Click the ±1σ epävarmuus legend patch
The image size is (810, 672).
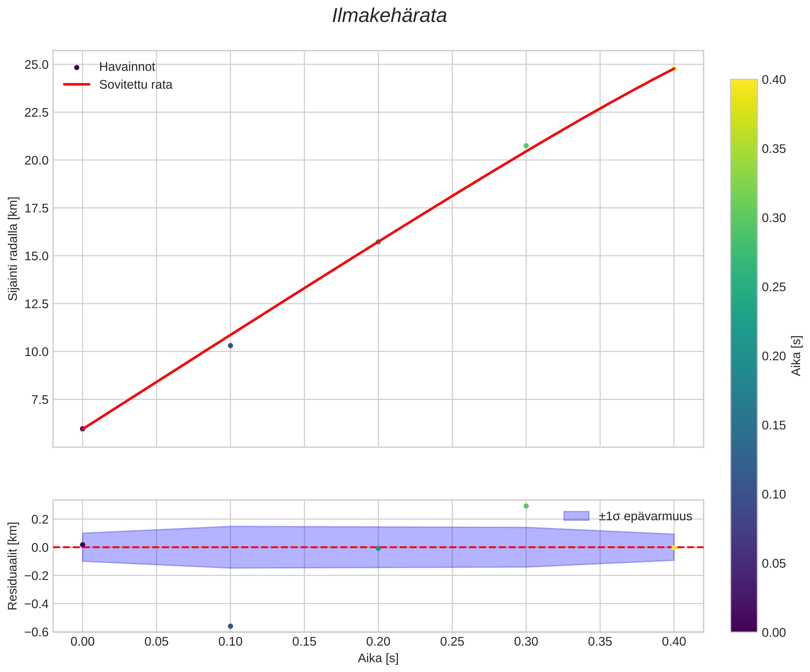tap(576, 516)
